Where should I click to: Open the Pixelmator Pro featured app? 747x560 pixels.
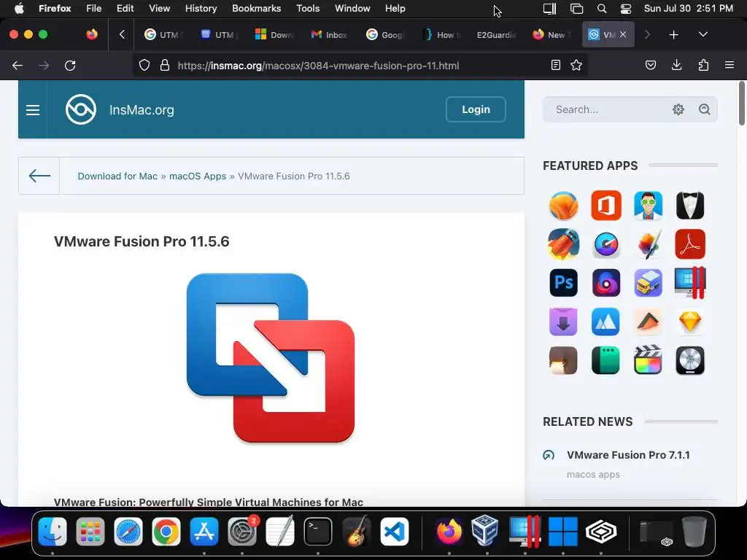[x=648, y=244]
